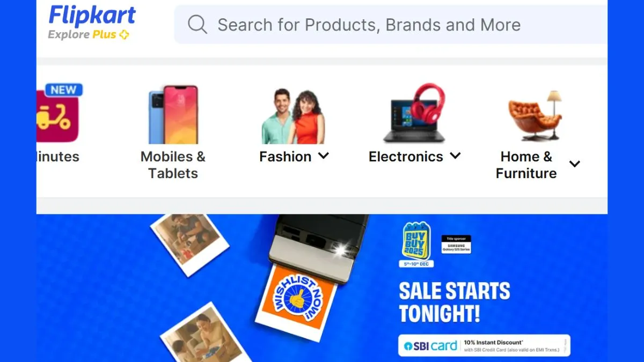Select the Electronics laptop and headphones image
Image resolution: width=644 pixels, height=362 pixels.
coord(414,113)
